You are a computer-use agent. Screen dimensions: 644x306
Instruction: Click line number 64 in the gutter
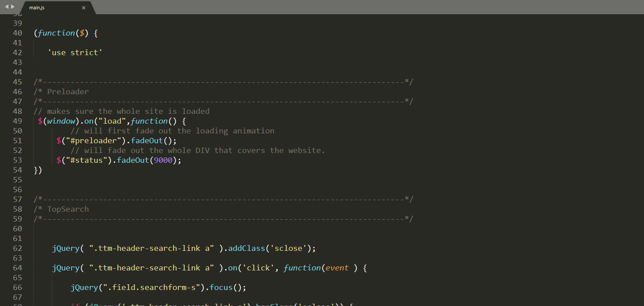click(x=17, y=268)
